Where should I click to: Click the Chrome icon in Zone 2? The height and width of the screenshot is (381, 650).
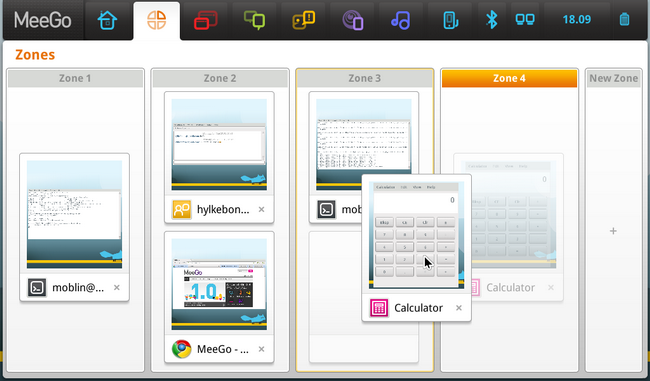tap(182, 349)
